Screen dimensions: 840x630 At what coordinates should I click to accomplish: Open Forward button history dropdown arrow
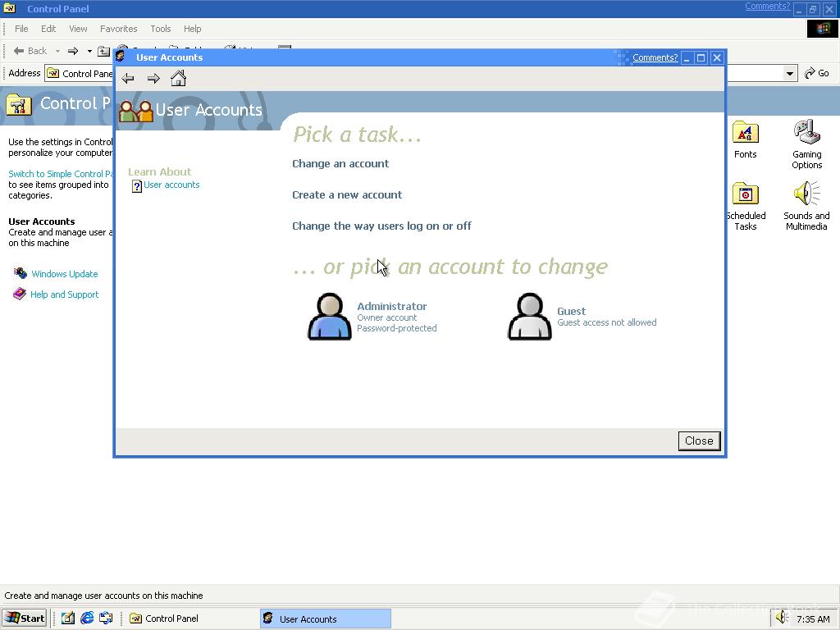[x=89, y=52]
